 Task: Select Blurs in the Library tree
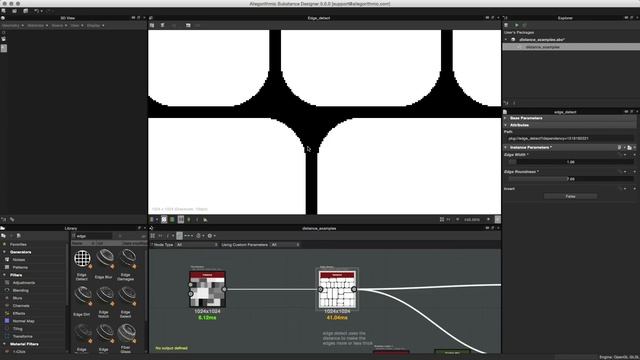tap(18, 298)
